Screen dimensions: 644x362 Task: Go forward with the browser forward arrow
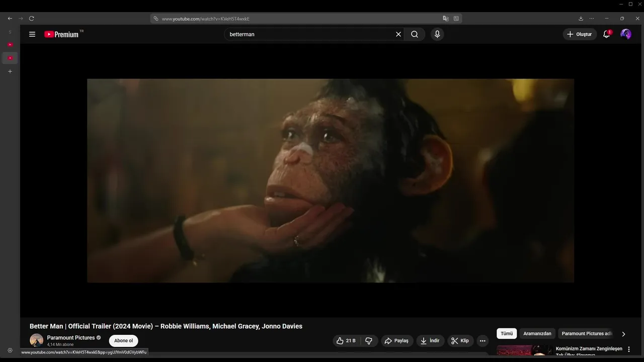[x=21, y=19]
